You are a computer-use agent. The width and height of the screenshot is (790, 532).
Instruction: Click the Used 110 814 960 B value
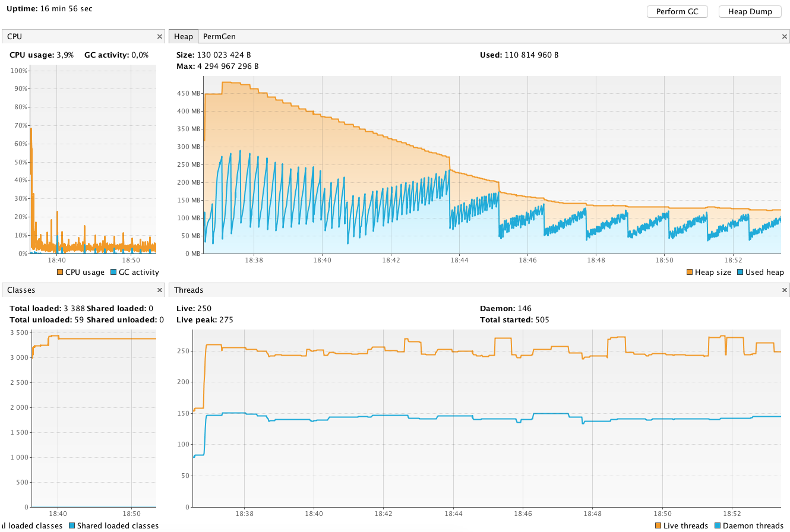tap(519, 55)
